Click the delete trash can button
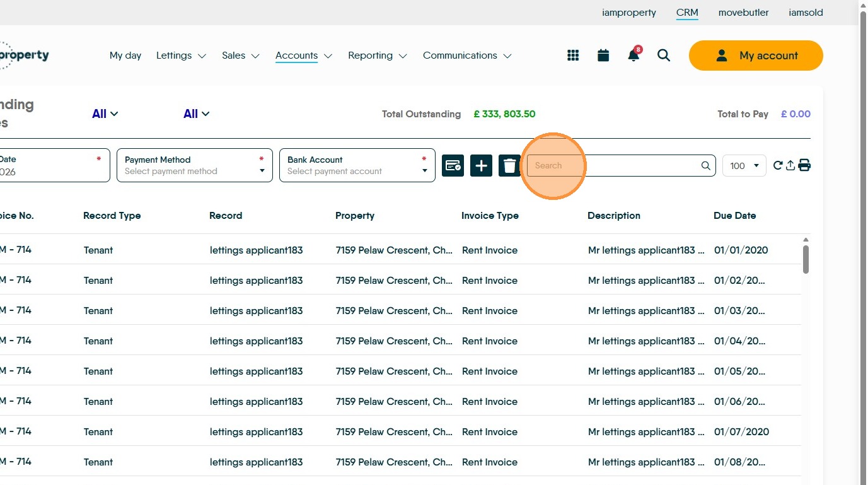This screenshot has height=485, width=868. click(509, 166)
